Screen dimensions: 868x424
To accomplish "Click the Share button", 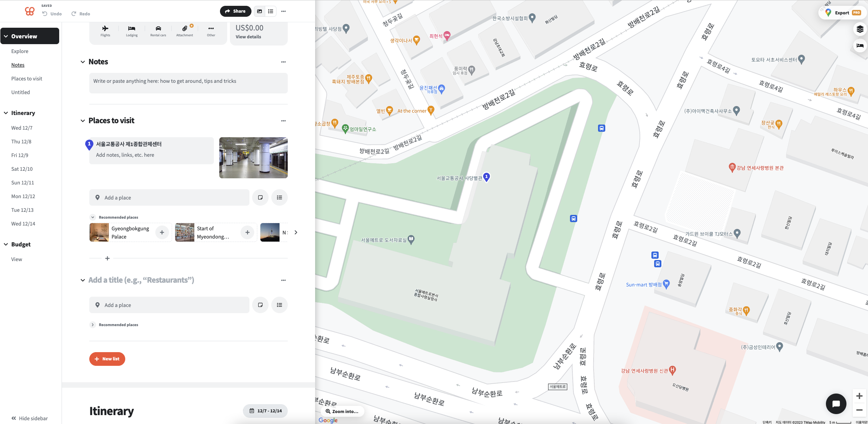I will [x=235, y=11].
